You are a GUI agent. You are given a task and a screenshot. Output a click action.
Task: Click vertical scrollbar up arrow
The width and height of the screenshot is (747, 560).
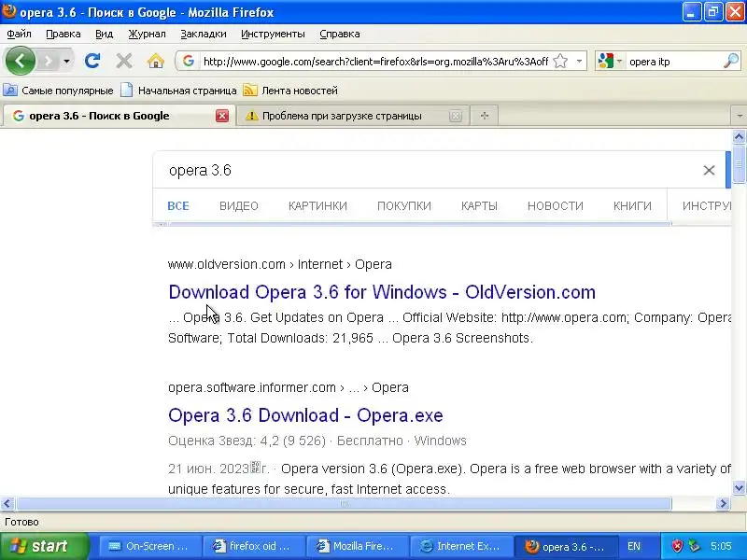pyautogui.click(x=739, y=137)
